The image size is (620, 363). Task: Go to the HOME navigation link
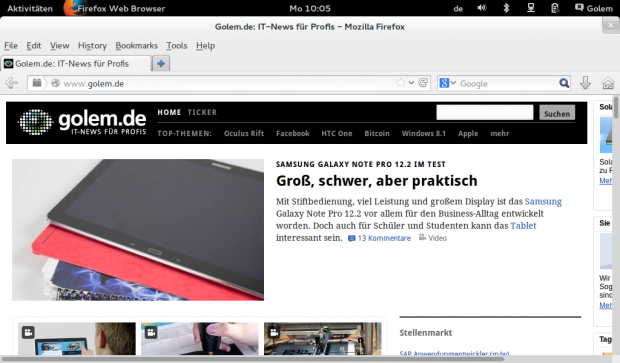coord(169,112)
